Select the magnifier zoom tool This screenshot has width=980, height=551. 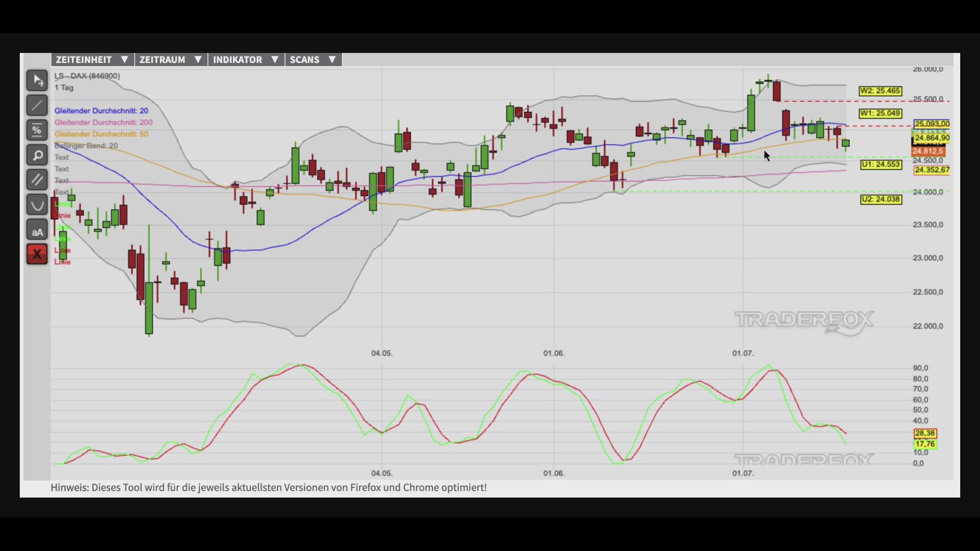click(x=37, y=155)
